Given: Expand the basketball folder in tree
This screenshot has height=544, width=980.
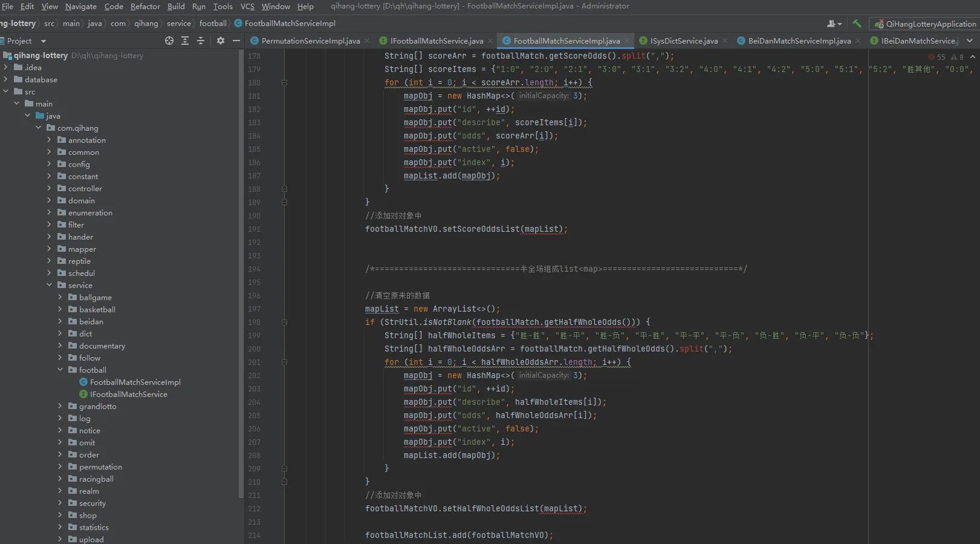Looking at the screenshot, I should pos(60,309).
